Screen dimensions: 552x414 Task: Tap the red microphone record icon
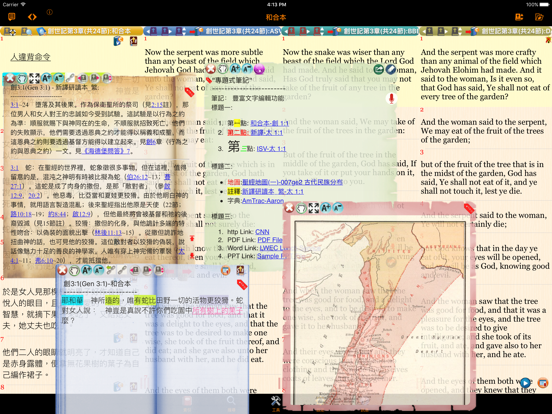391,99
